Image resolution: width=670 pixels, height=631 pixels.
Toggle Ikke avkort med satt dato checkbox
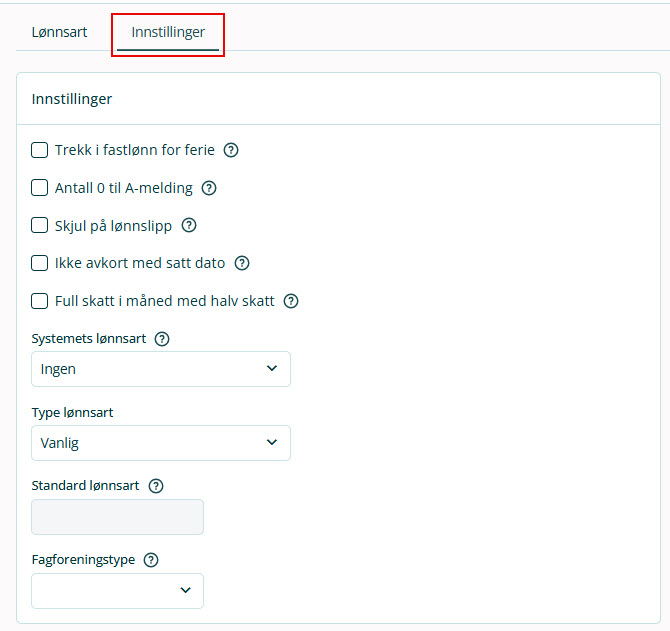coord(40,264)
